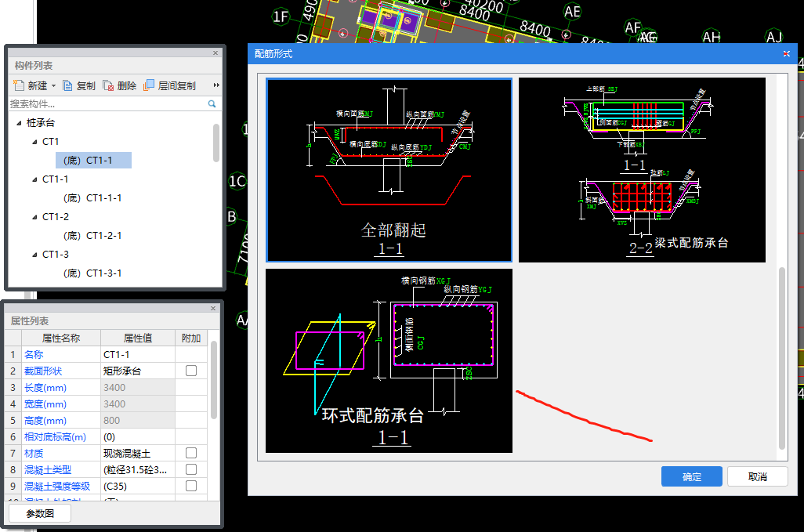Click the (0) elevation value cell
804x532 pixels.
(x=138, y=437)
